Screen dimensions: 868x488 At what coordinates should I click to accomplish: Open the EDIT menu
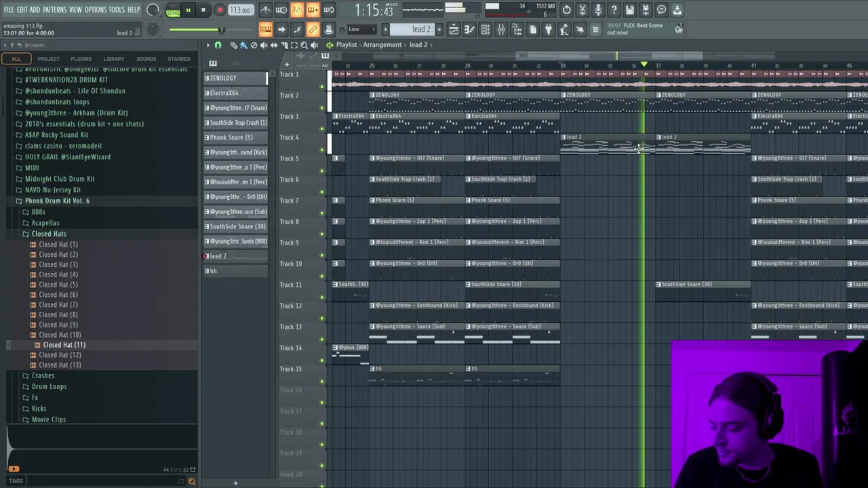[x=22, y=9]
